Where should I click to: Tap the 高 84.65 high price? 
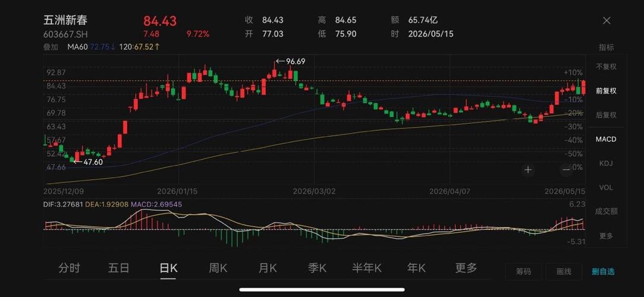pos(337,20)
